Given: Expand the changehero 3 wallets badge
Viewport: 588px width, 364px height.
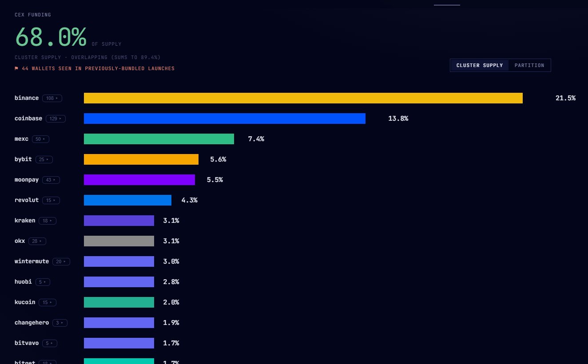Looking at the screenshot, I should tap(60, 323).
